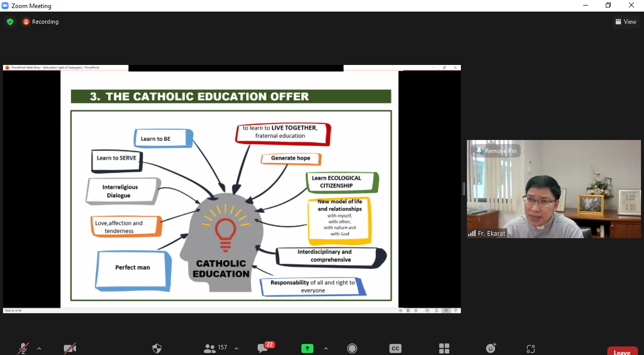Select Reading View in PowerPoint status bar

[x=446, y=311]
